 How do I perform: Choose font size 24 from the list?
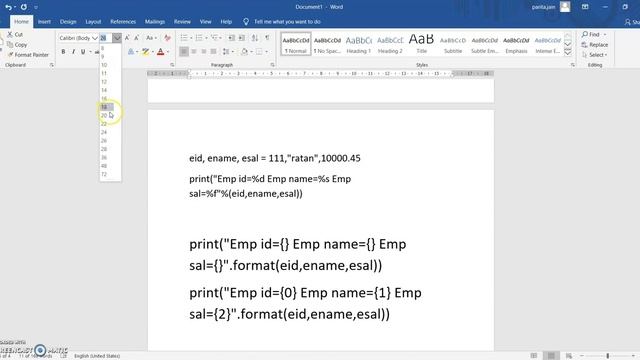(x=110, y=132)
